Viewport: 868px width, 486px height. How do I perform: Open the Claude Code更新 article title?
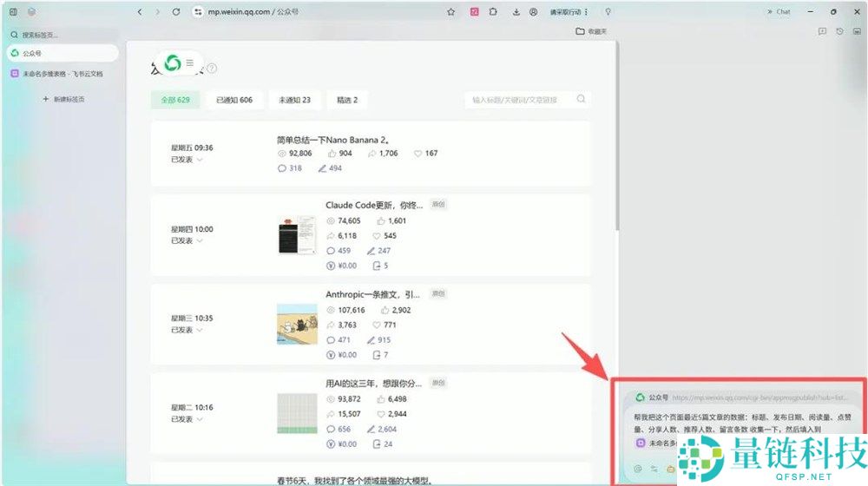pos(373,206)
